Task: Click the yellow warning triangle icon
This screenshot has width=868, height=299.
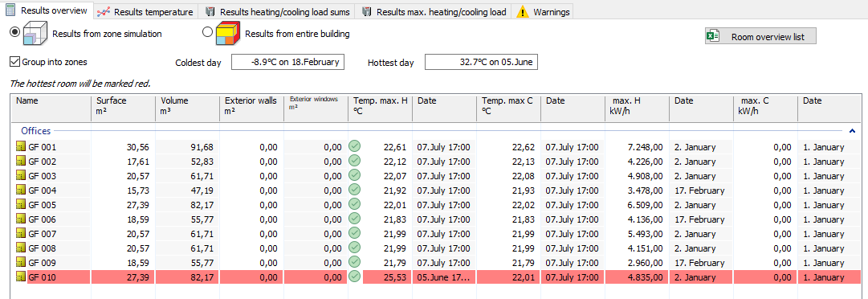Action: pos(523,11)
